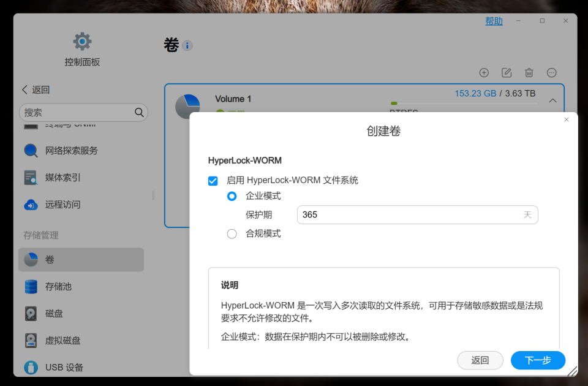Collapse the Volume 1 card chevron
This screenshot has width=588, height=386.
pos(552,100)
